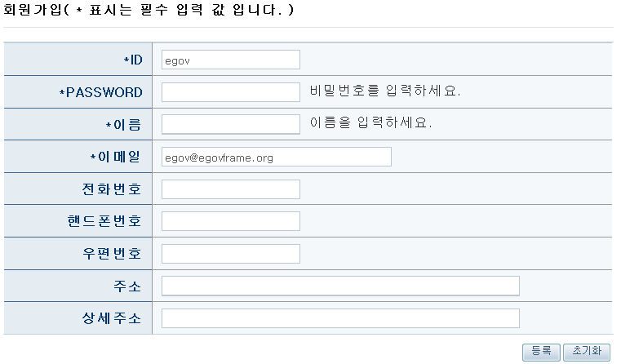Click the 전화번호 input field
This screenshot has width=621, height=364.
pyautogui.click(x=230, y=189)
